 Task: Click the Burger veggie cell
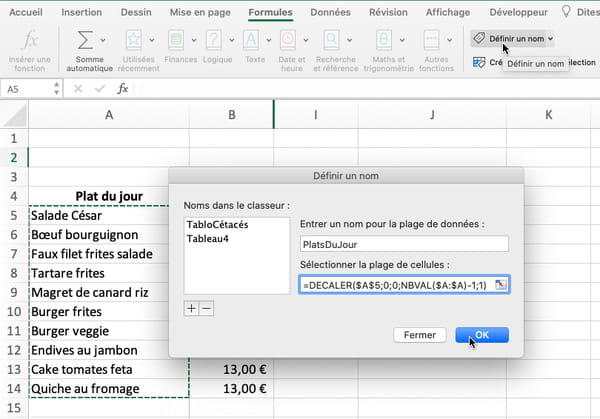[98, 331]
